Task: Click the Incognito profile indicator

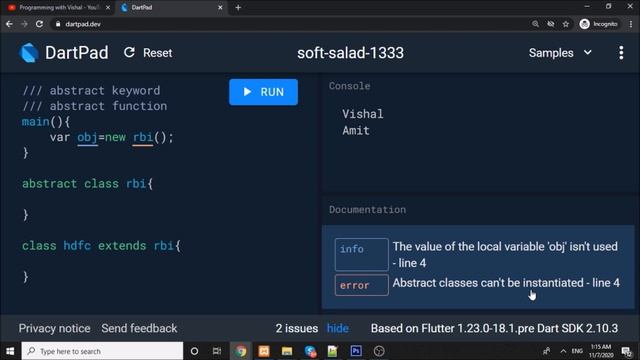Action: (x=598, y=24)
